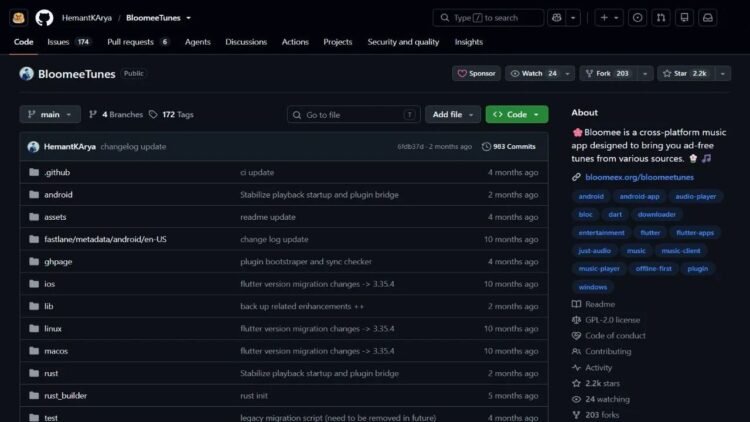This screenshot has height=422, width=750.
Task: Open the fastlane/metadata/android/en-US folder
Action: [105, 239]
